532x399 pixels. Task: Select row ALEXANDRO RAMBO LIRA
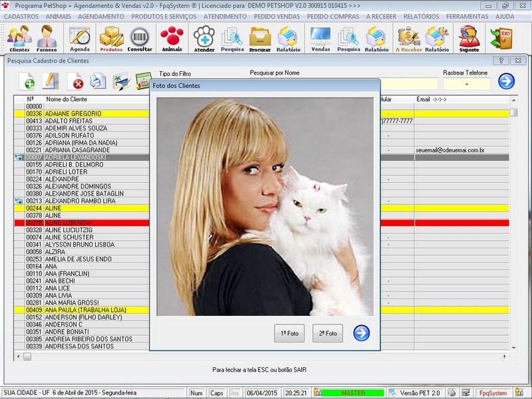pyautogui.click(x=81, y=201)
